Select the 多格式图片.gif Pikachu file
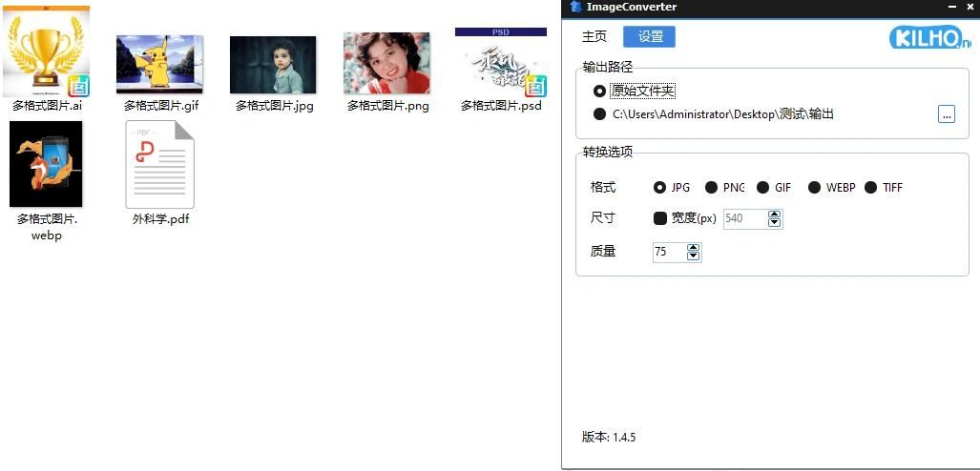This screenshot has width=980, height=471. tap(159, 65)
